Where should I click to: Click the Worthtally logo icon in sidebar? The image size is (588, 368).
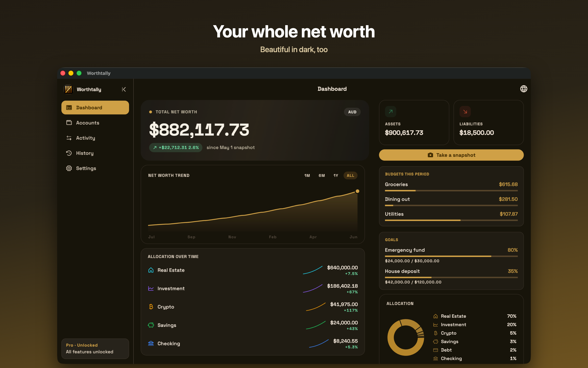coord(68,89)
